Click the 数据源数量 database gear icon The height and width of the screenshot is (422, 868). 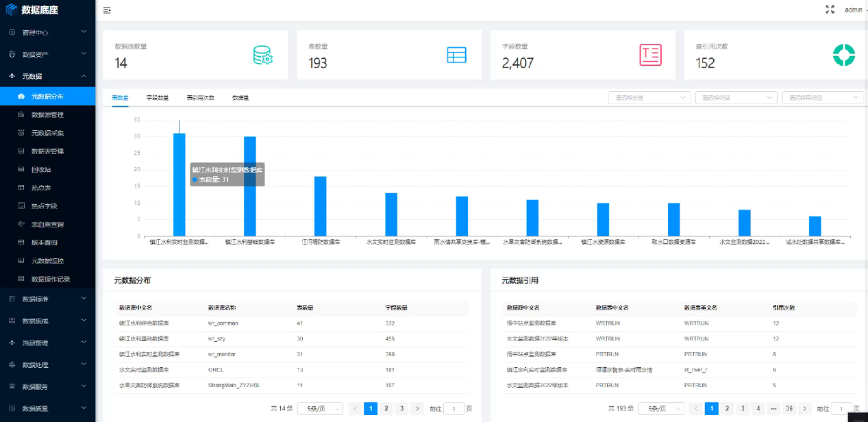pyautogui.click(x=263, y=55)
